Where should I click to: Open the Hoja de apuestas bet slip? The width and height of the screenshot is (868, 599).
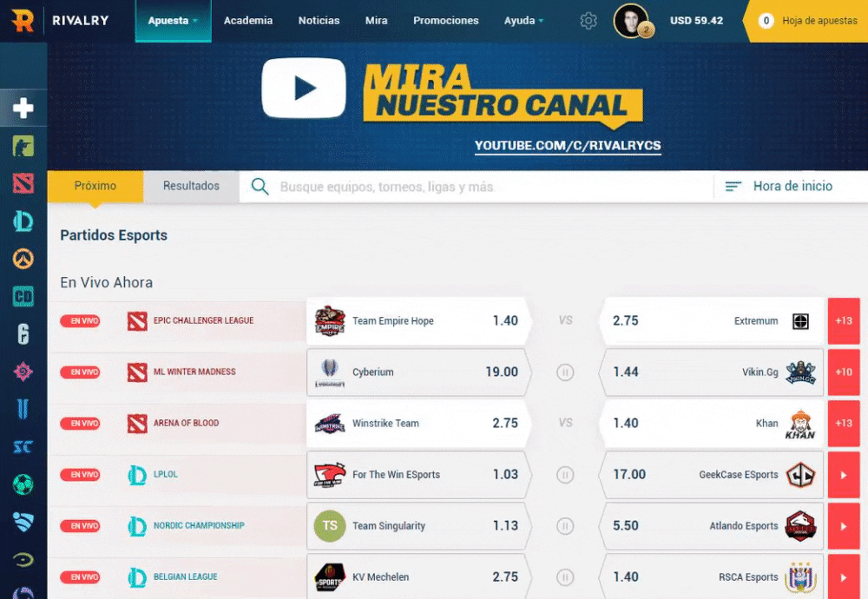coord(808,21)
